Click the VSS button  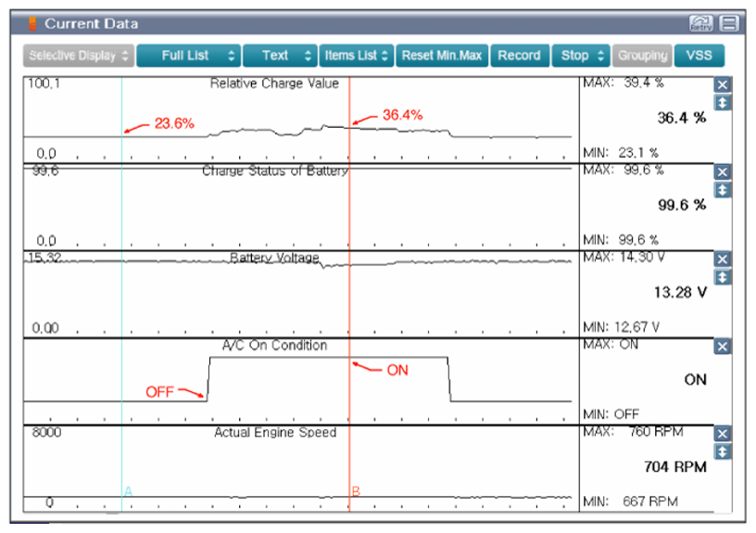[699, 56]
